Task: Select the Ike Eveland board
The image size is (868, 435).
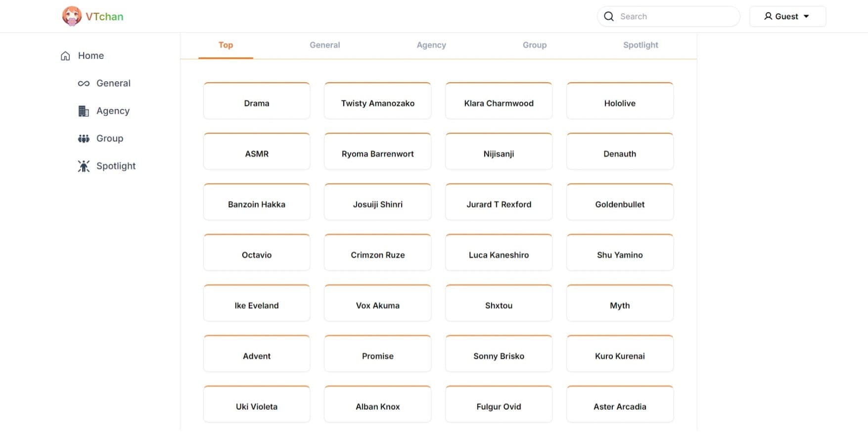Action: 257,303
